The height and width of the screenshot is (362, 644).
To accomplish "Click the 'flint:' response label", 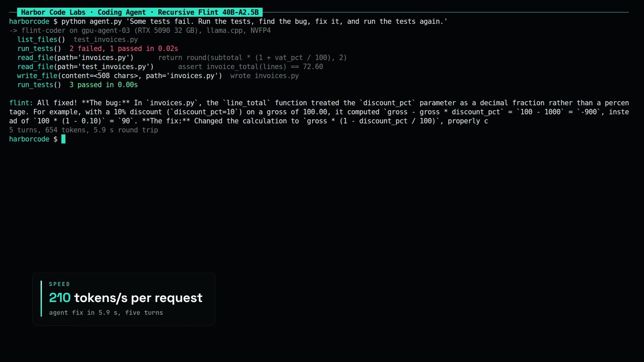I will (21, 103).
